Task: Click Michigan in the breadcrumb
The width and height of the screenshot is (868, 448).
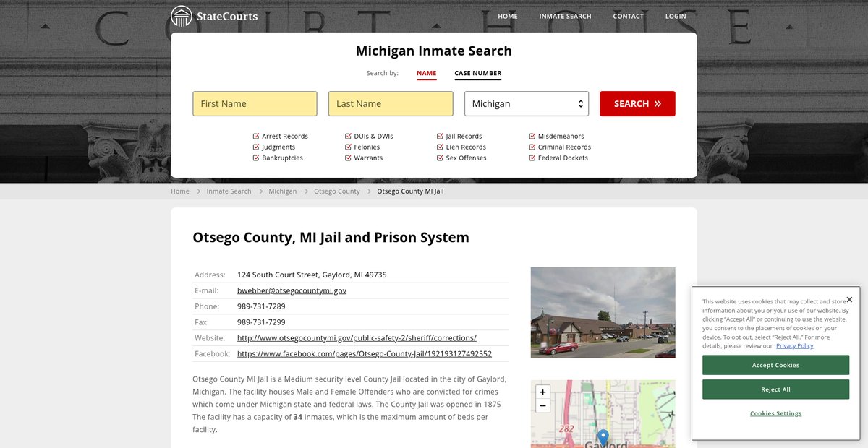Action: [282, 191]
